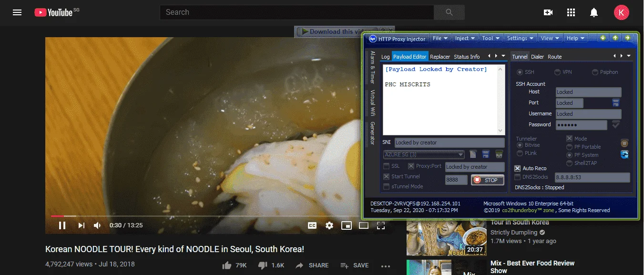Open the Tool menu dropdown
This screenshot has height=275, width=644.
point(491,38)
